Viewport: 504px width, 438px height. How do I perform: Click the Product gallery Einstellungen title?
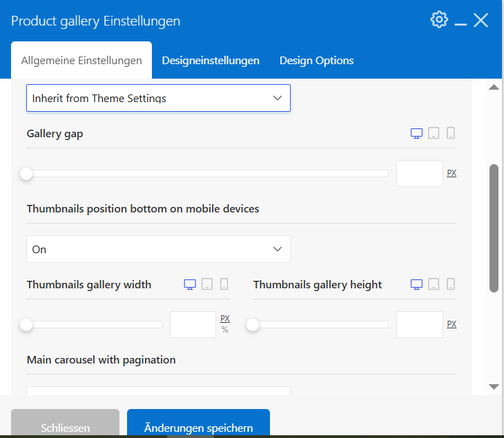(x=95, y=21)
